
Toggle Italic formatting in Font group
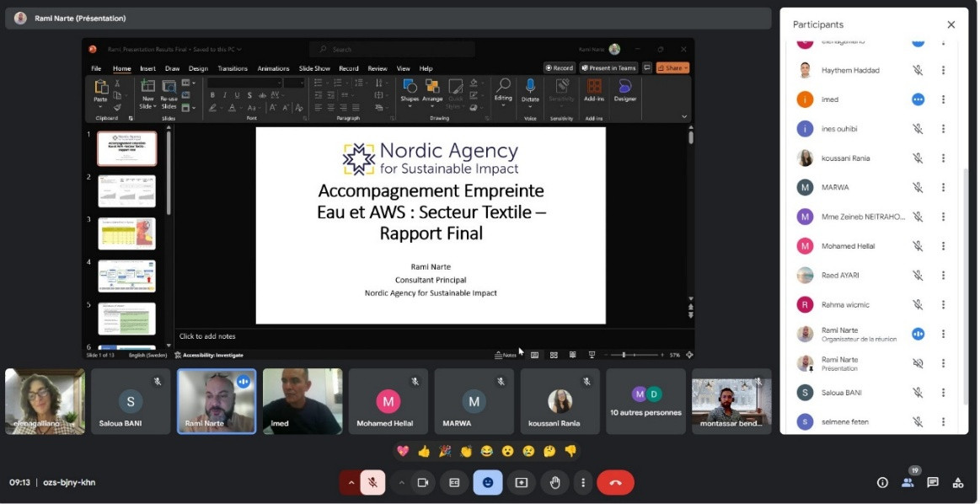pos(225,96)
